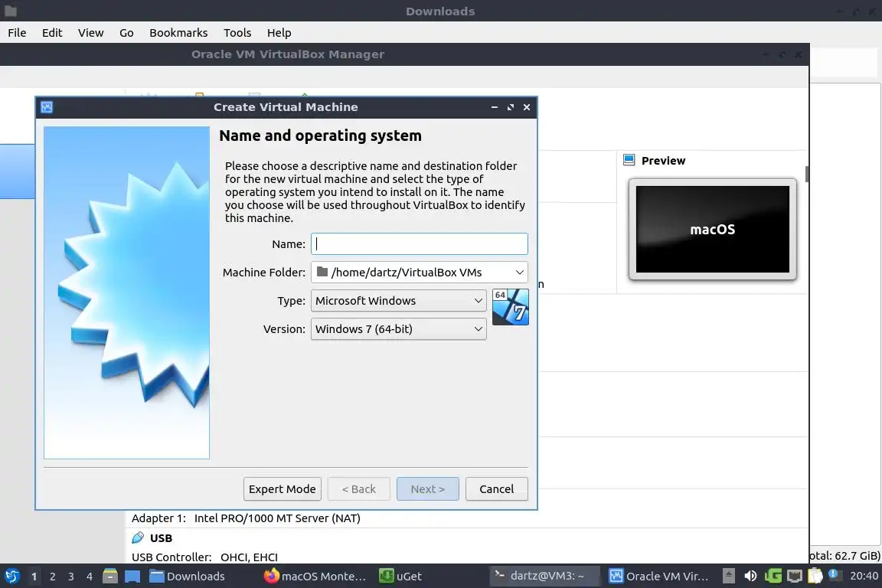Click the update notifier tray icon
This screenshot has height=588, width=882.
tap(835, 575)
